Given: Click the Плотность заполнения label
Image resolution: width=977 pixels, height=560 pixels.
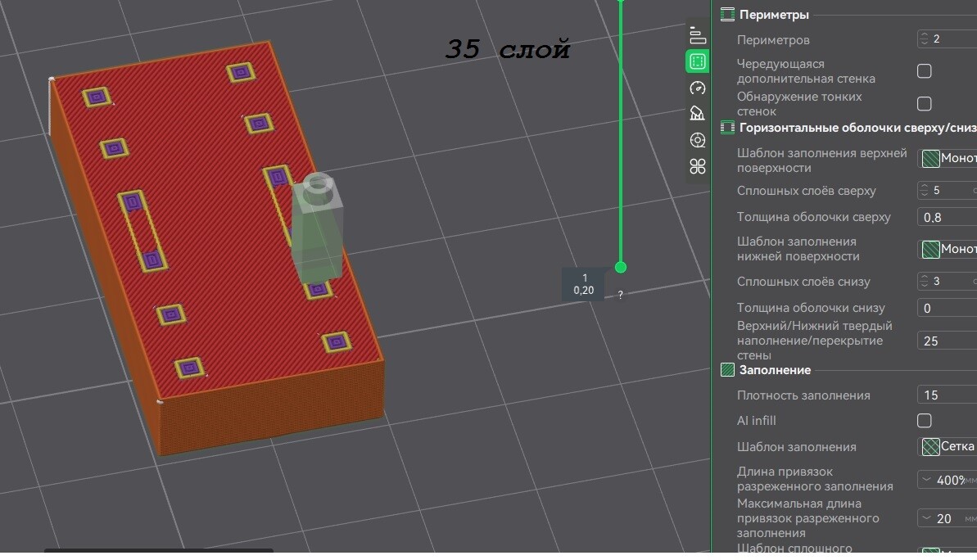Looking at the screenshot, I should (803, 395).
